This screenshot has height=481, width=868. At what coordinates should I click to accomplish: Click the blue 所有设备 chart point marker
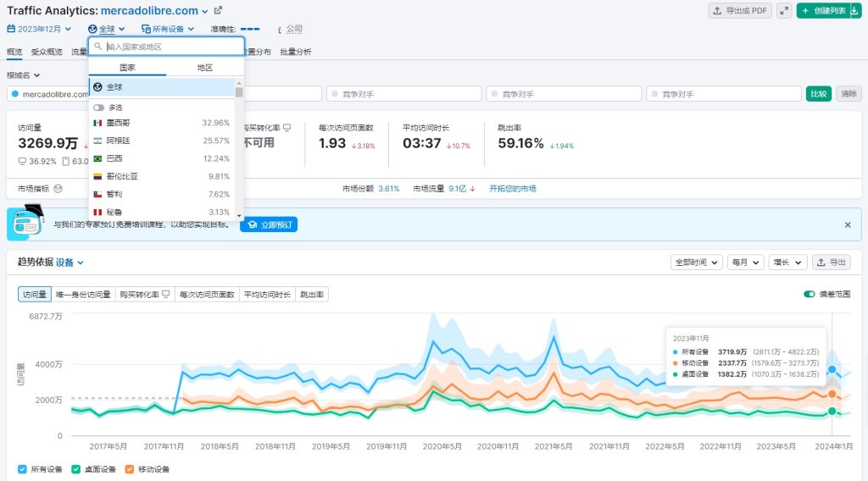(x=832, y=369)
